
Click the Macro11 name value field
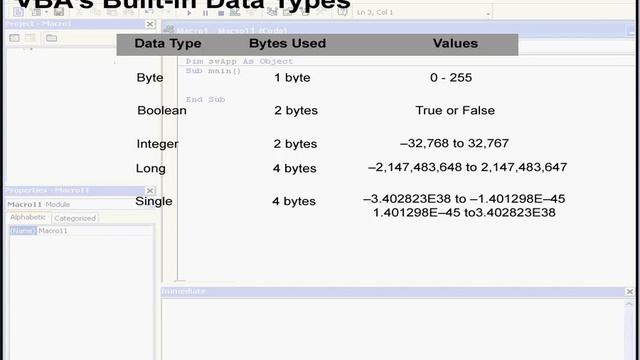click(x=95, y=231)
